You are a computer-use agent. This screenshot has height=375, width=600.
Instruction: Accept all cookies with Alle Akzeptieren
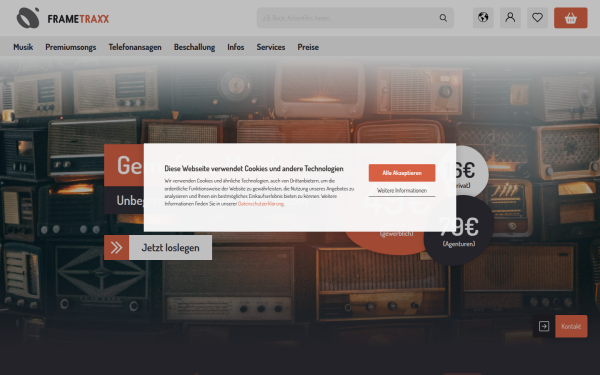pyautogui.click(x=402, y=173)
